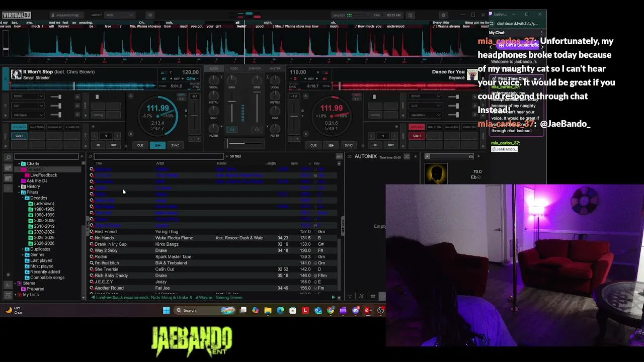Viewport: 644px width, 362px height.
Task: Click the LiveFeedback play arrow icon
Action: [333, 297]
